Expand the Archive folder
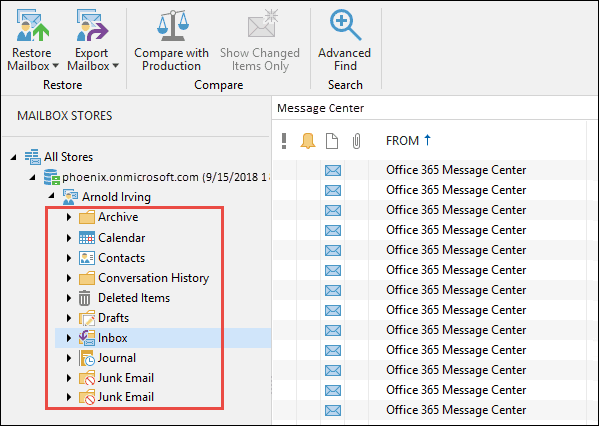 [x=69, y=217]
